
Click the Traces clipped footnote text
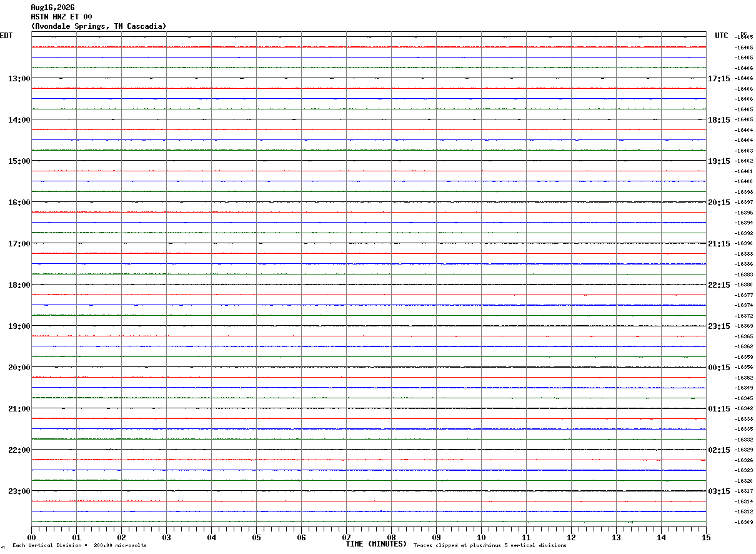click(x=490, y=546)
